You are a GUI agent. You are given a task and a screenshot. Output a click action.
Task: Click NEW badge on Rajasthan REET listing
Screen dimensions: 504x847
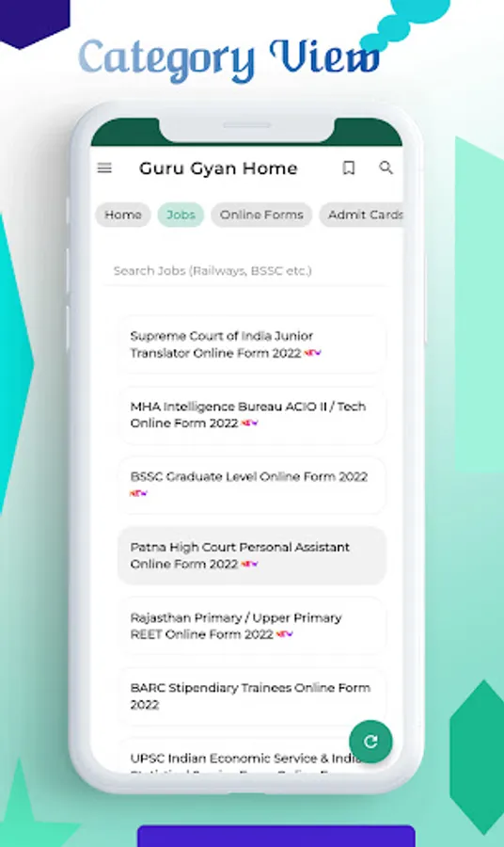(284, 634)
